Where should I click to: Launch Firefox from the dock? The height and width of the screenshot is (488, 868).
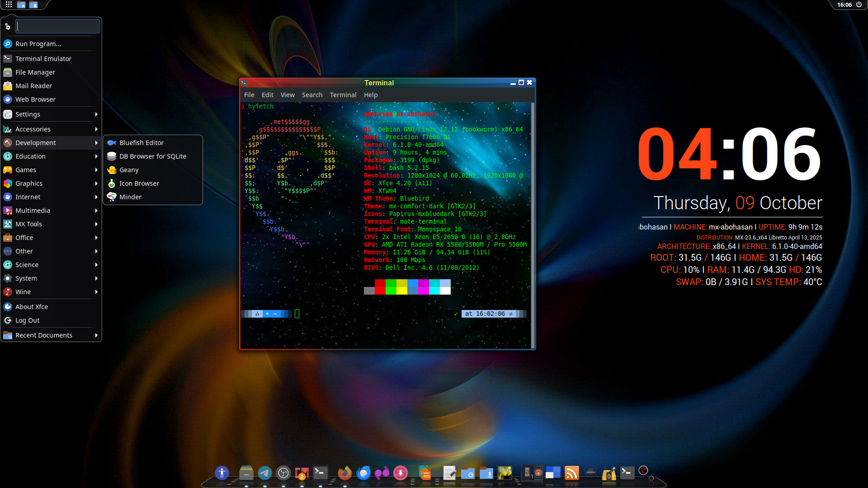click(x=344, y=473)
